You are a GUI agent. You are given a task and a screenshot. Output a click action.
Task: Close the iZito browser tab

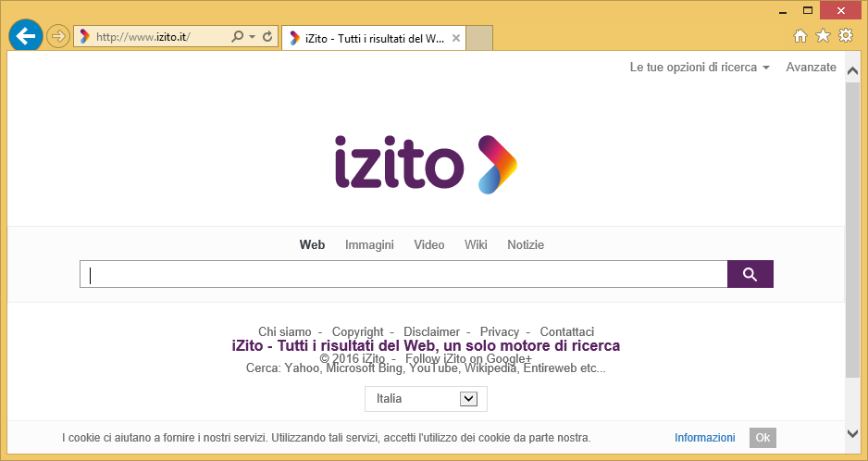[x=456, y=38]
